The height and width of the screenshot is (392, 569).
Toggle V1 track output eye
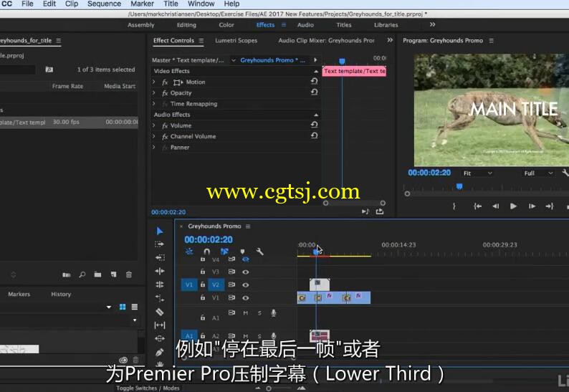click(246, 298)
